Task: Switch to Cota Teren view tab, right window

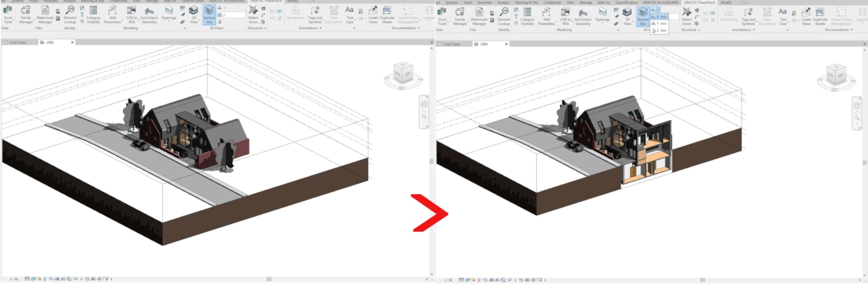Action: [x=452, y=44]
